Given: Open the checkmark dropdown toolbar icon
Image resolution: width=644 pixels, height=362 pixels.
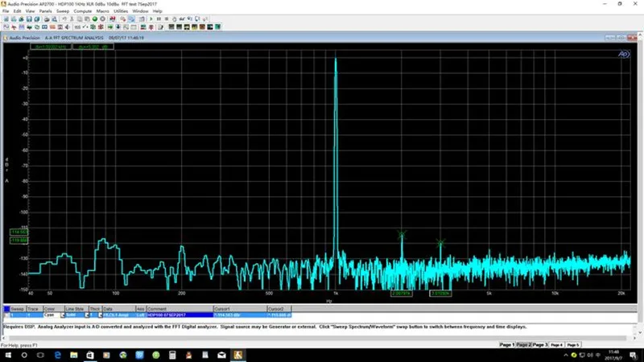Looking at the screenshot, I should click(85, 27).
